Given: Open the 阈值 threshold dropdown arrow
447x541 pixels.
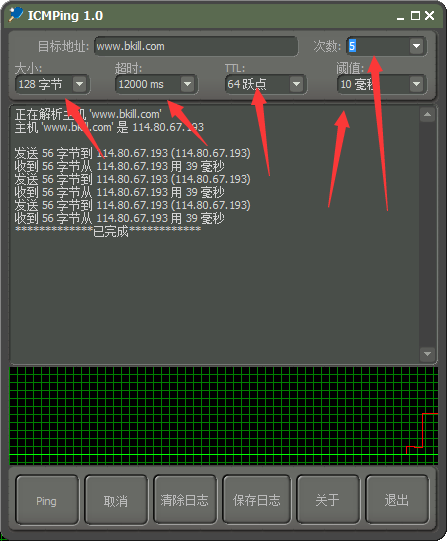Looking at the screenshot, I should click(x=416, y=84).
